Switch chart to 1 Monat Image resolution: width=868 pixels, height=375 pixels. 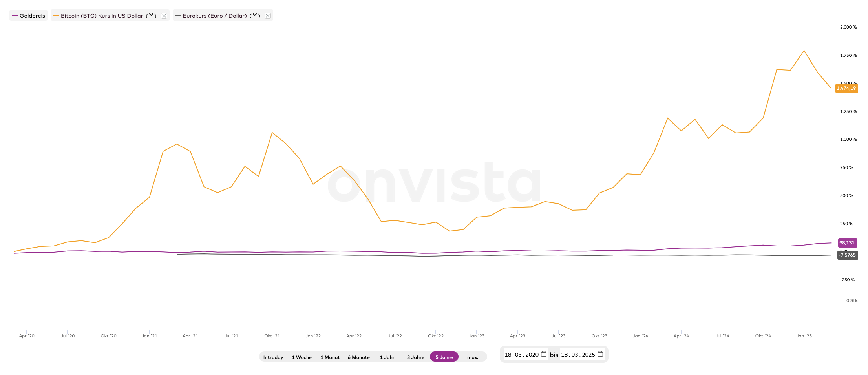pyautogui.click(x=330, y=357)
